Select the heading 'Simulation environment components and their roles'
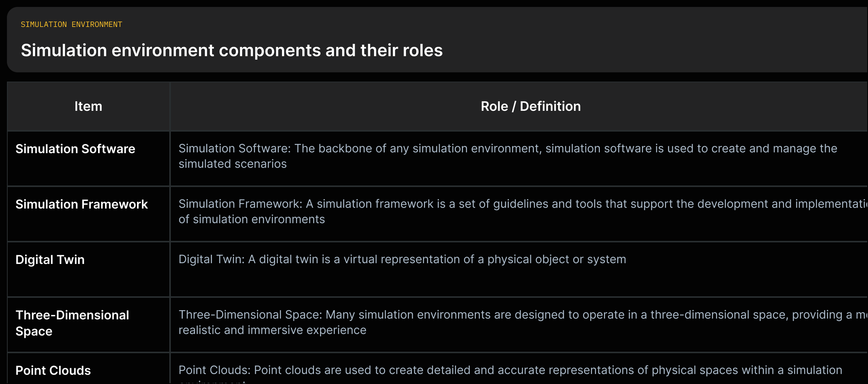The width and height of the screenshot is (868, 384). (232, 50)
